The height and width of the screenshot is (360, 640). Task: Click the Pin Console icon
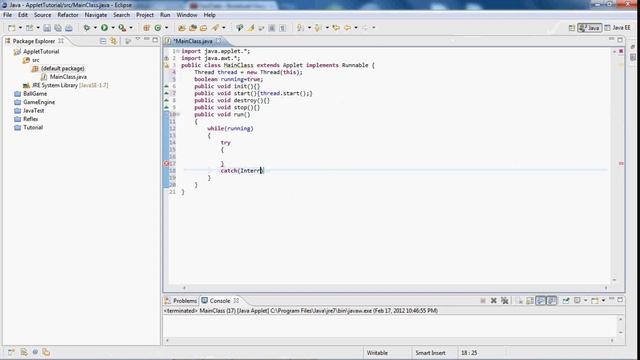566,300
